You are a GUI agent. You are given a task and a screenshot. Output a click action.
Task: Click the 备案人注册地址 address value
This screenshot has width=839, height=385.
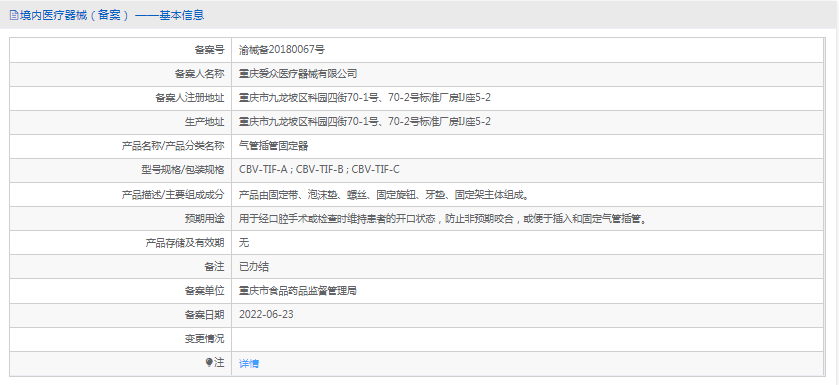pos(365,98)
